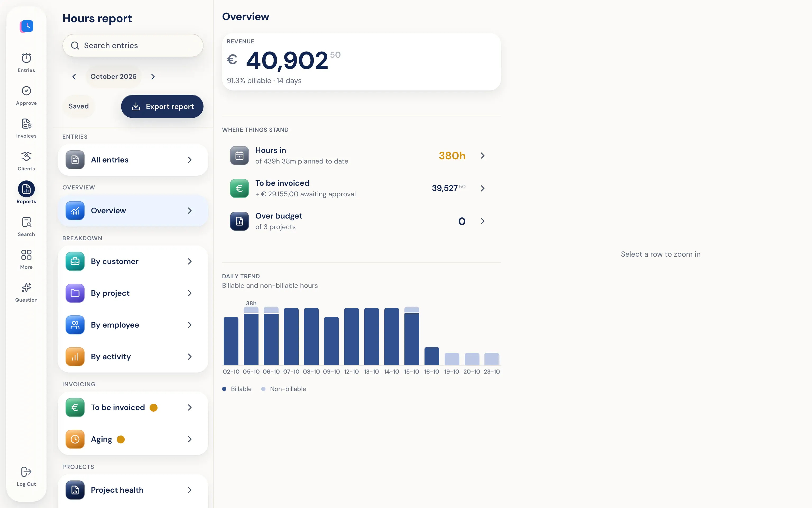Open Clients from the sidebar
This screenshot has width=812, height=508.
click(26, 161)
